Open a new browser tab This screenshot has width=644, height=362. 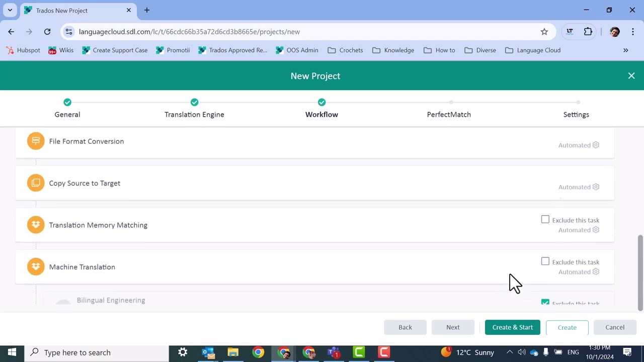point(147,10)
